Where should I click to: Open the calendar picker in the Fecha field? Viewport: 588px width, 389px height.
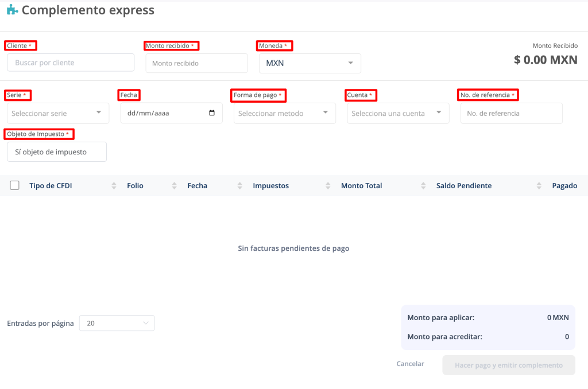[x=212, y=113]
